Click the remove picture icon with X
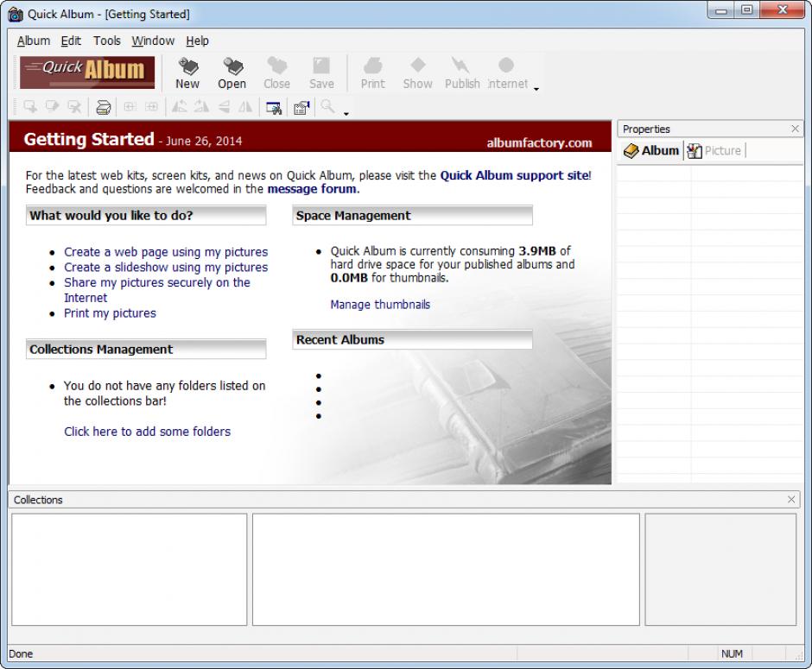The height and width of the screenshot is (669, 812). (x=74, y=106)
